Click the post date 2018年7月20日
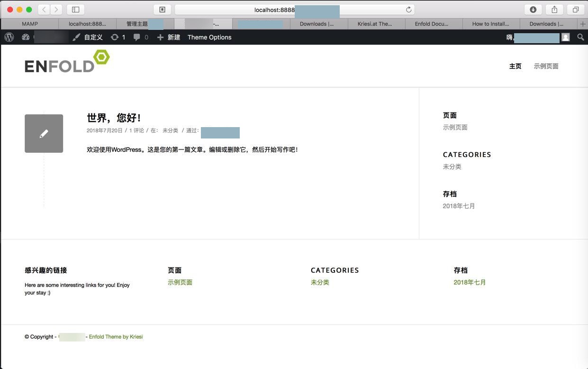Screen dimensions: 588x369 click(x=104, y=130)
